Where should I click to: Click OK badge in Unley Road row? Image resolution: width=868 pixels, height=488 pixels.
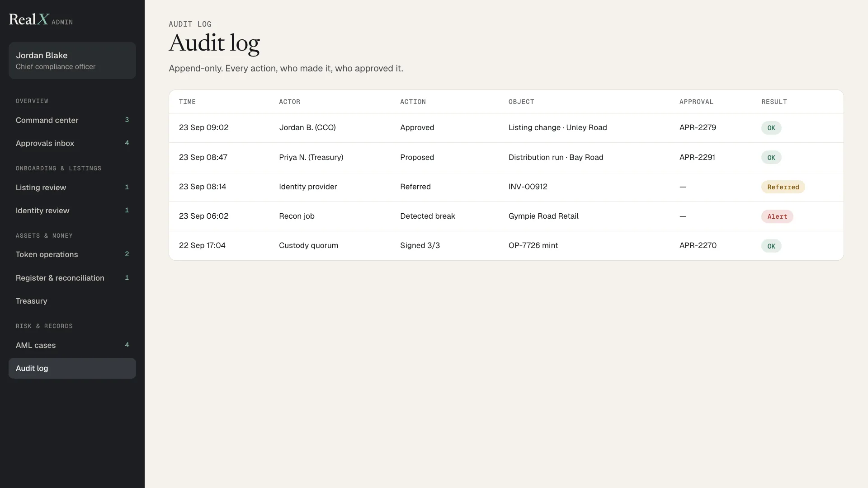point(771,128)
